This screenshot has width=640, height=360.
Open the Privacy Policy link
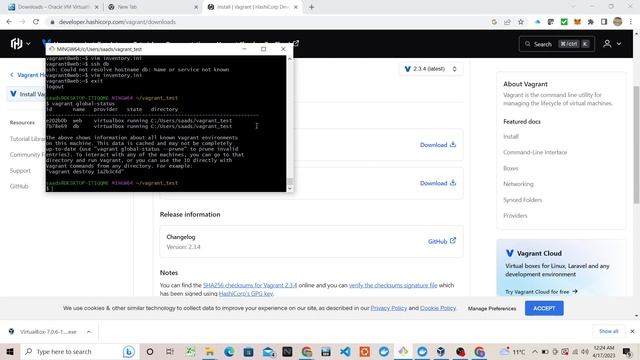pyautogui.click(x=389, y=308)
